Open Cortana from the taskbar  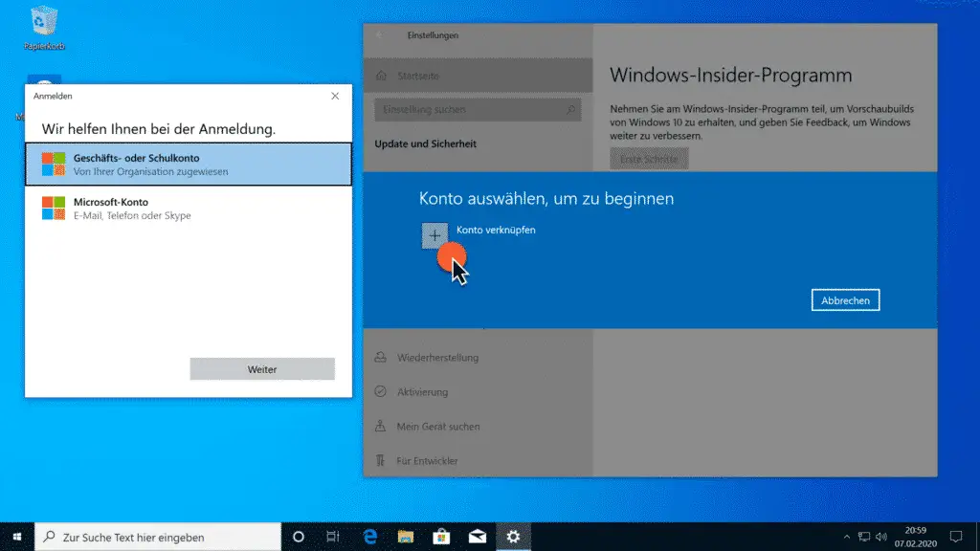[299, 537]
